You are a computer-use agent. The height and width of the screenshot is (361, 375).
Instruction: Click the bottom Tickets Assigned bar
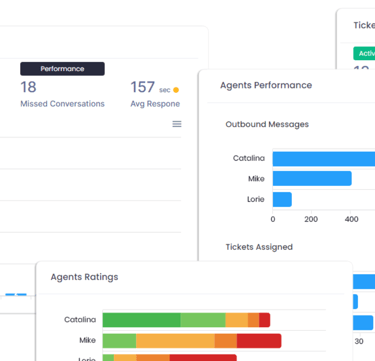(363, 323)
